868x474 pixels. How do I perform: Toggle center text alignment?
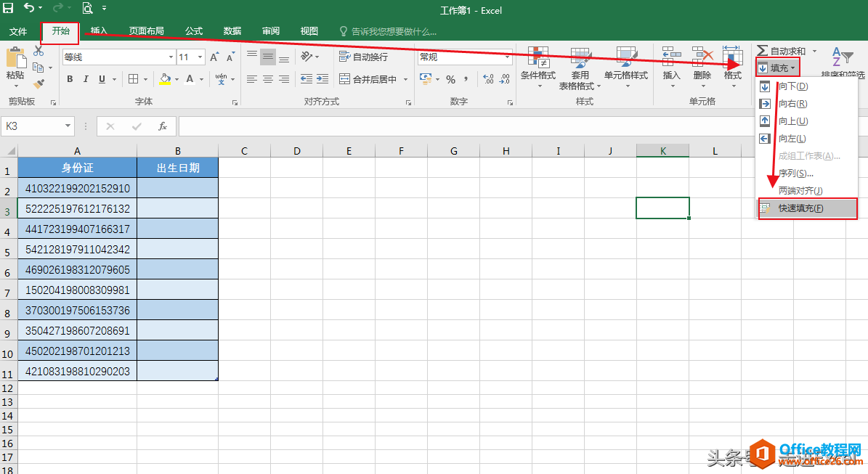(x=268, y=79)
